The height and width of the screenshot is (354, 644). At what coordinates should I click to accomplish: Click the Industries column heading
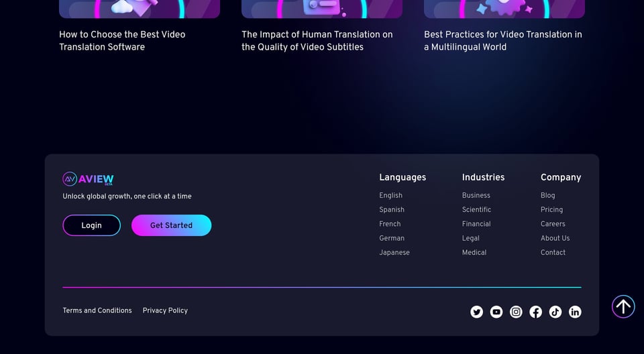coord(484,178)
